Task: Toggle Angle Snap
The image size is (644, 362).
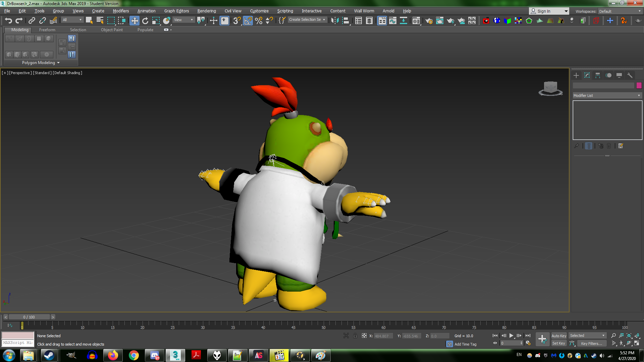Action: (248, 21)
